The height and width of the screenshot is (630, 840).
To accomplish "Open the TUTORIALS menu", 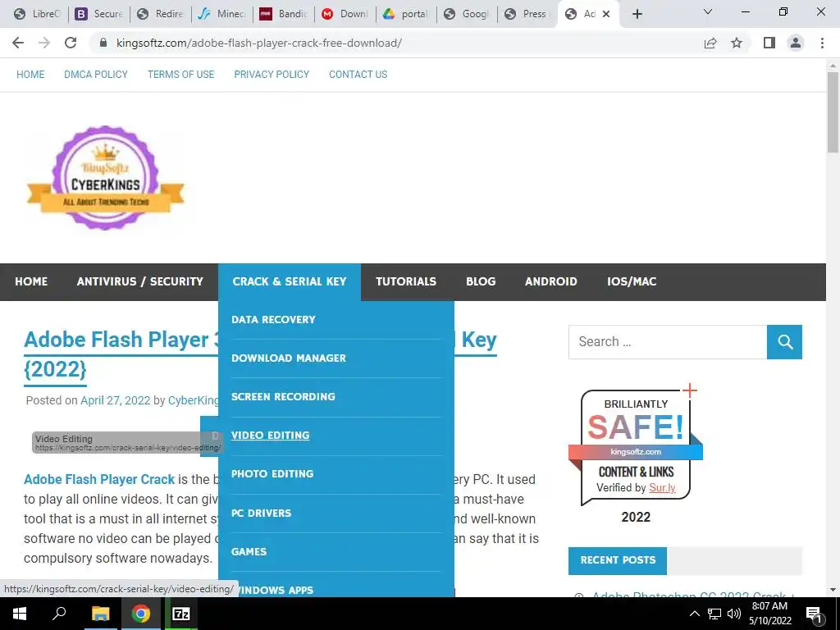I will 406,282.
